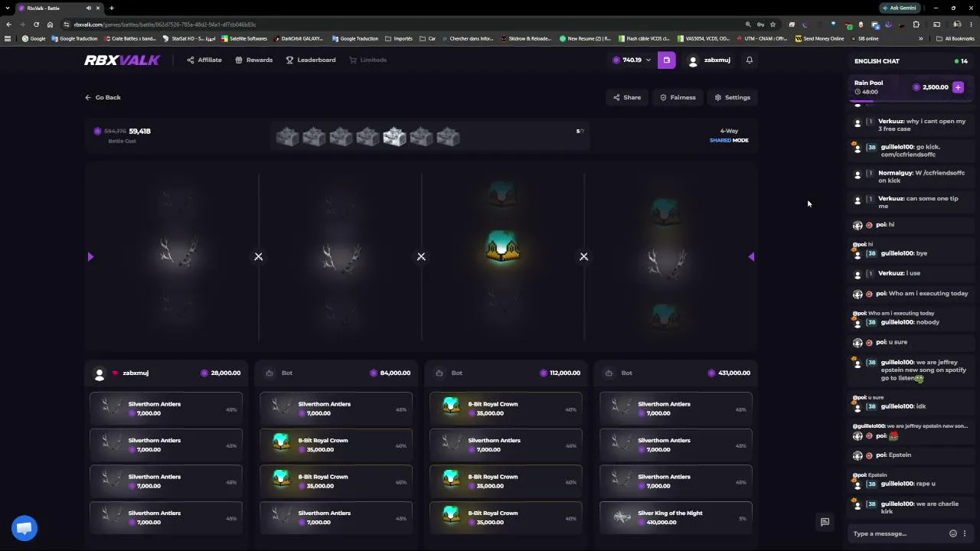This screenshot has height=551, width=980.
Task: Open chat options three-dot menu
Action: click(965, 533)
